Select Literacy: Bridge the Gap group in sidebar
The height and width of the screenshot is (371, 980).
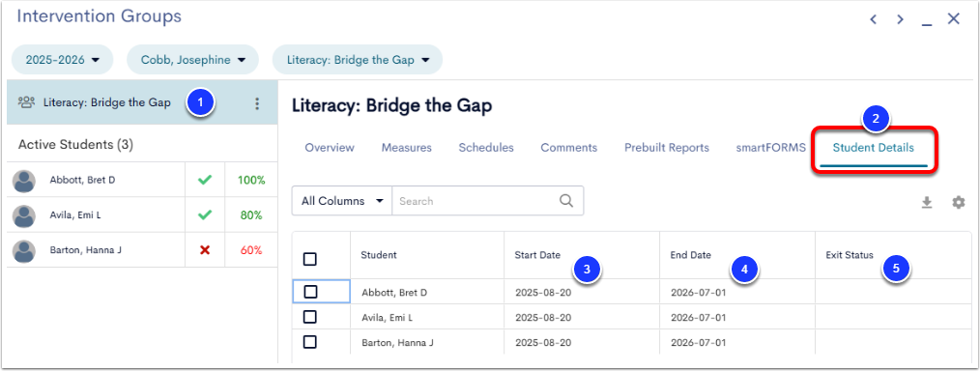point(142,103)
